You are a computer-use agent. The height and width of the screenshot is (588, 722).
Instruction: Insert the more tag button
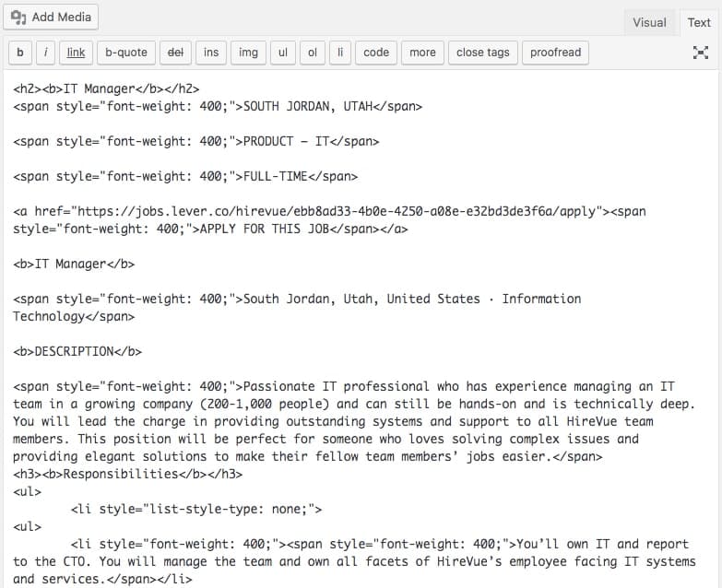click(422, 53)
